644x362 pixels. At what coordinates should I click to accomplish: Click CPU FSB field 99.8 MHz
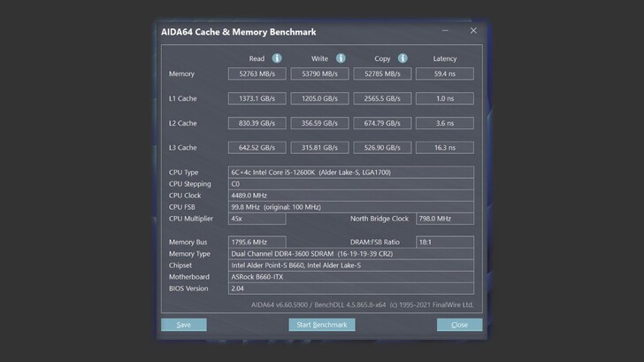(x=351, y=207)
